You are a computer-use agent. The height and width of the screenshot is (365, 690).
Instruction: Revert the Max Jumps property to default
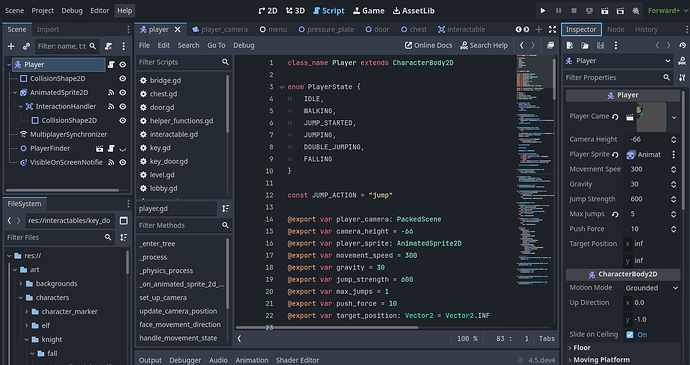coord(615,214)
